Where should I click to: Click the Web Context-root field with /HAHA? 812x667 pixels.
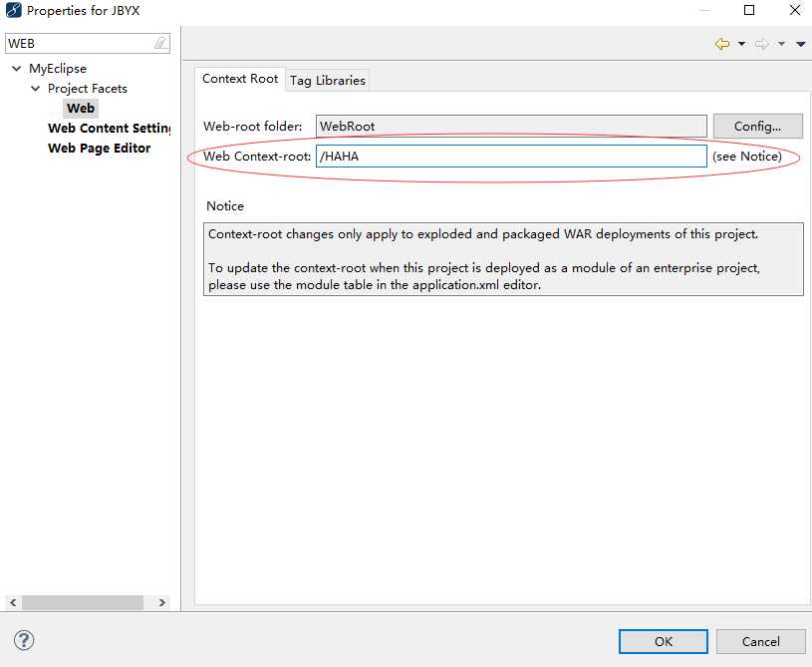coord(511,156)
